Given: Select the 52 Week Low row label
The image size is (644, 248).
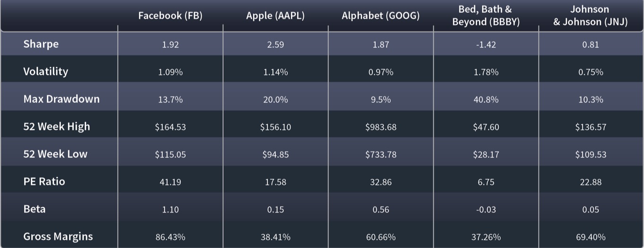Looking at the screenshot, I should pos(55,154).
